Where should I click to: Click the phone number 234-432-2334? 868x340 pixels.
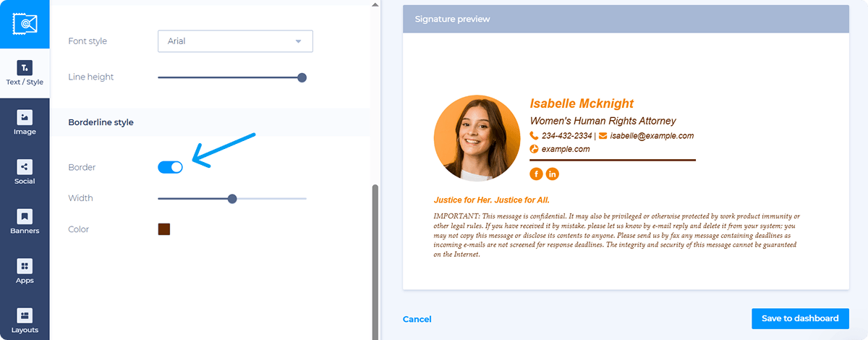[567, 135]
